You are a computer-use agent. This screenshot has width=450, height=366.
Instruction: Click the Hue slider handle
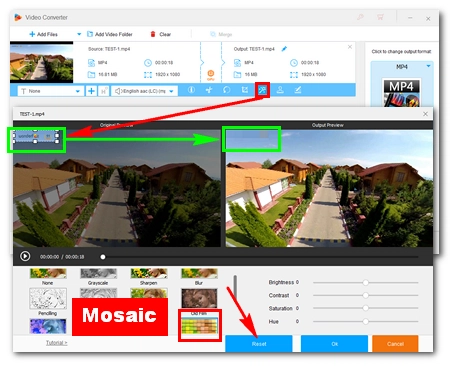tap(366, 321)
